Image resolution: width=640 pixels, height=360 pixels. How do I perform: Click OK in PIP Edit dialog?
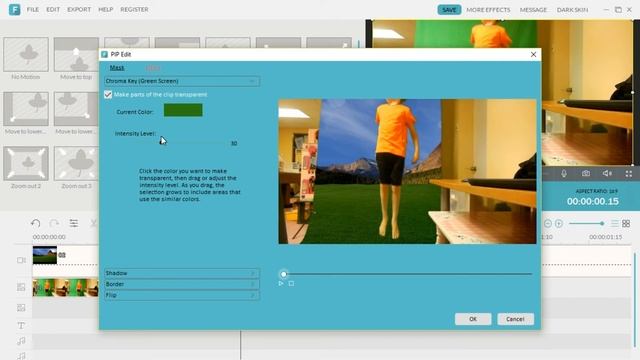click(x=473, y=319)
